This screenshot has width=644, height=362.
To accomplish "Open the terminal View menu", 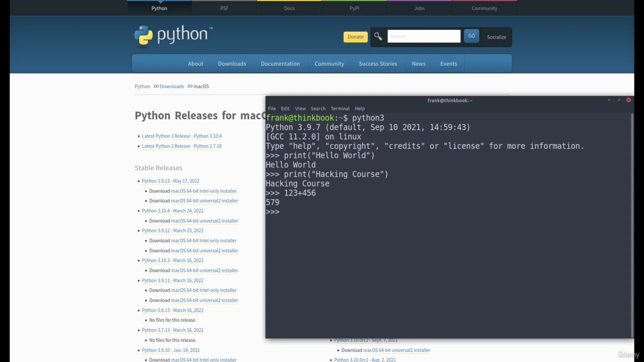I will coord(300,109).
